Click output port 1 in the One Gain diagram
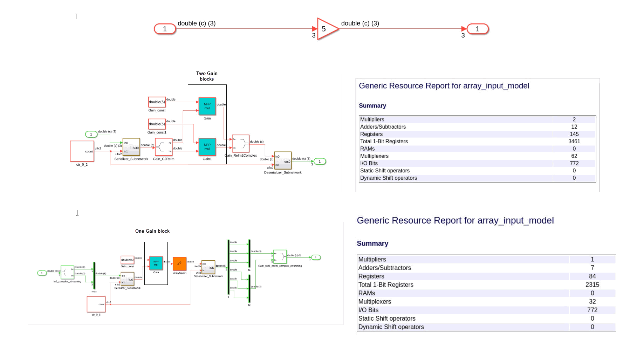Viewport: 644px width, 349px height. 316,258
